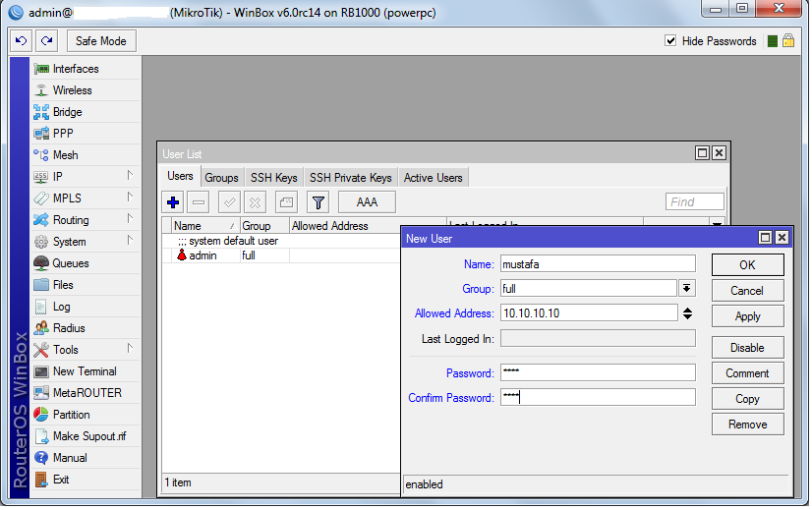Click the funnel filter icon
Image resolution: width=812 pixels, height=510 pixels.
318,201
